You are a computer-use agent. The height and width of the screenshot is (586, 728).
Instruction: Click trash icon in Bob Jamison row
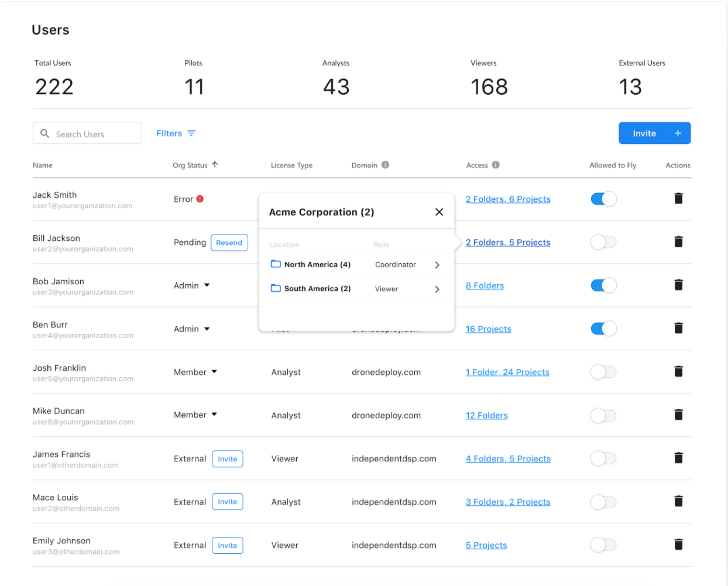point(678,285)
